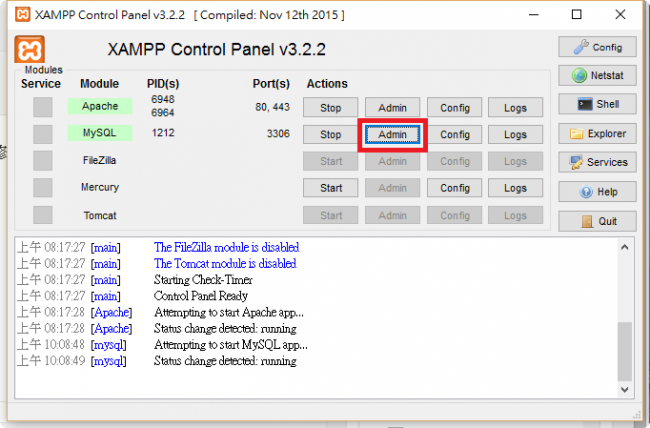
Task: Minimize the XAMPP Control Panel window
Action: click(x=534, y=15)
